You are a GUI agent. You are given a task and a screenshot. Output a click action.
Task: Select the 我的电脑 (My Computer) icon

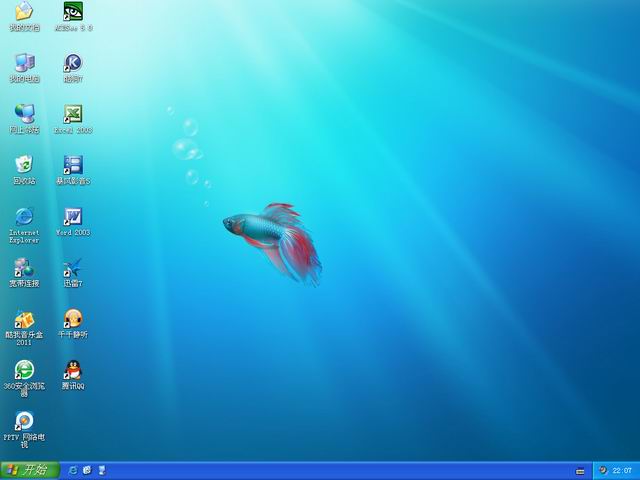coord(24,63)
